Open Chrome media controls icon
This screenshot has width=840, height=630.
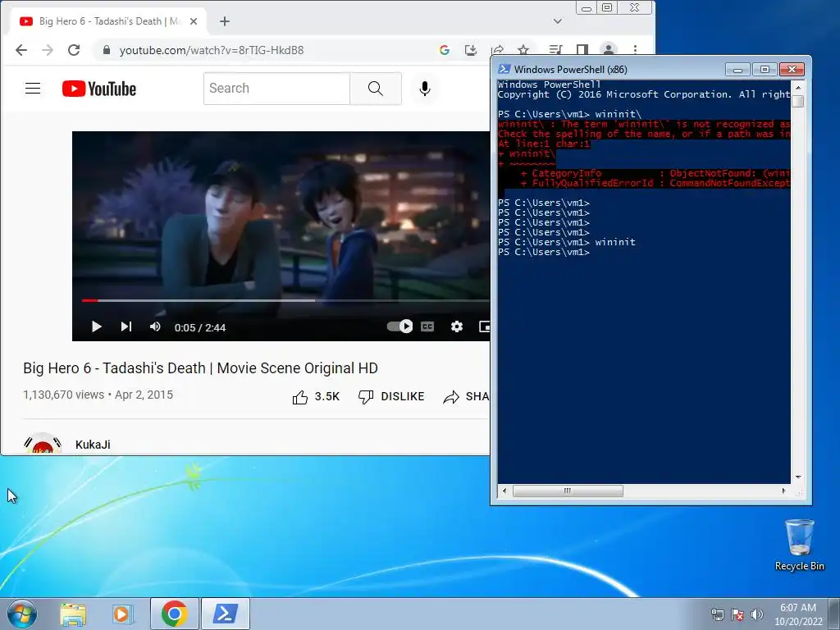[x=555, y=50]
